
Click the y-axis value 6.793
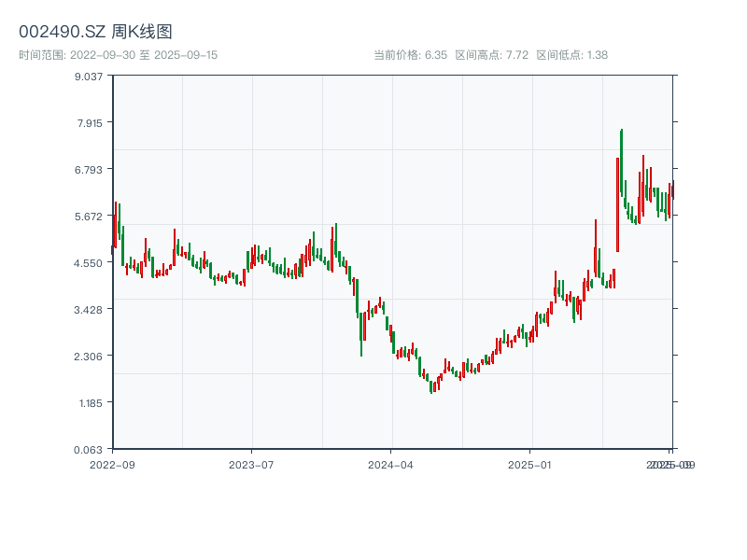pos(89,170)
